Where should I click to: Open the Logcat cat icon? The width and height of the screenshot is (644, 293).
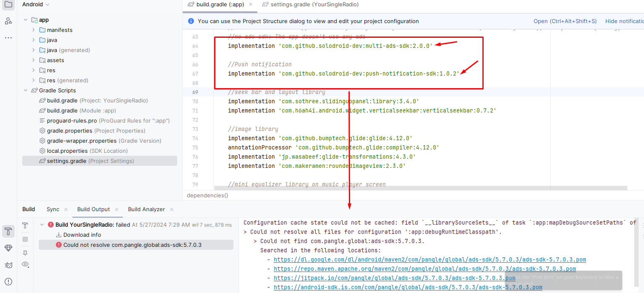pyautogui.click(x=8, y=265)
